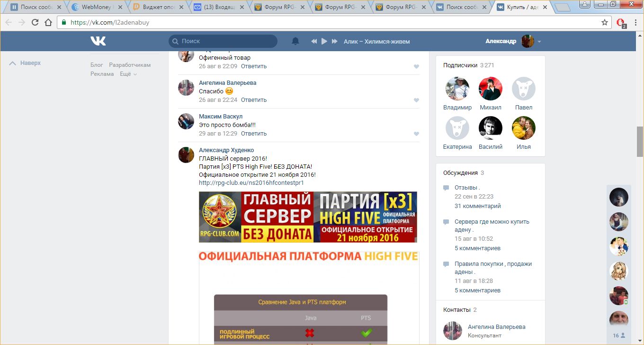
Task: Open the "Отзывы ." discussion
Action: pyautogui.click(x=467, y=188)
